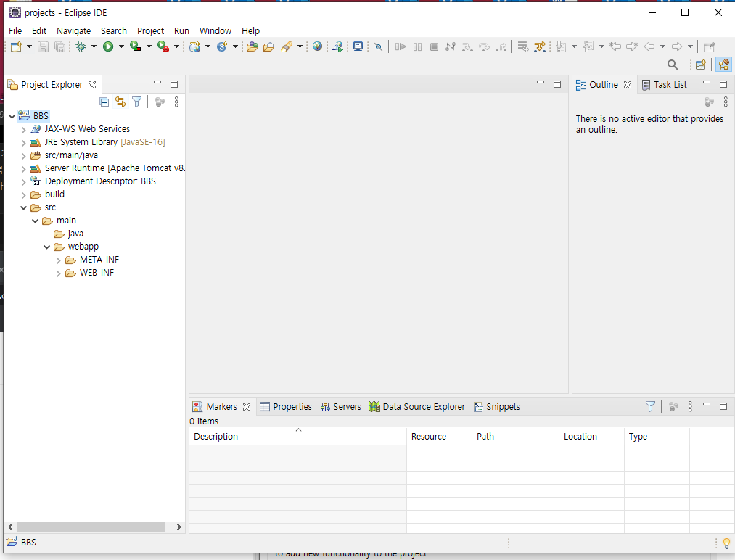Click the Project Explorer filter funnel icon

click(x=137, y=102)
